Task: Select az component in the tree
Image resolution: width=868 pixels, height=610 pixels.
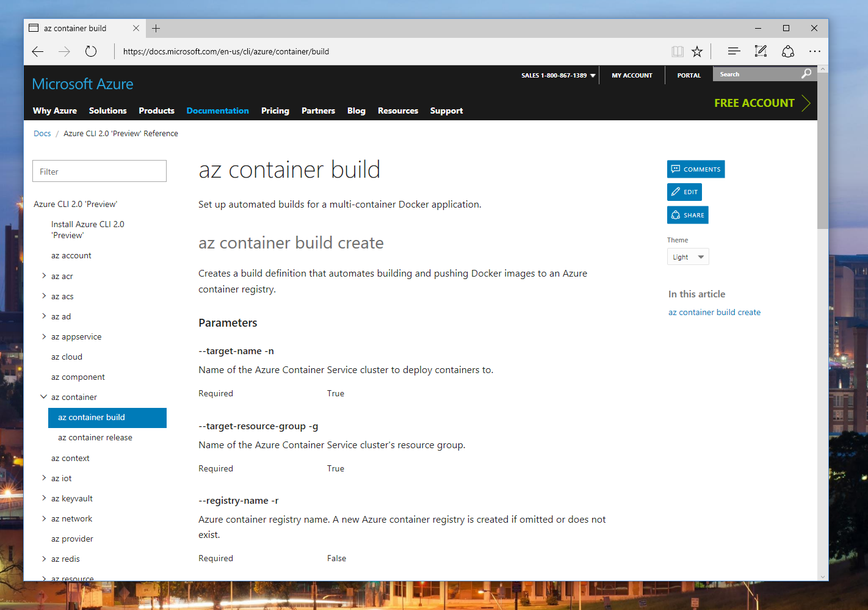Action: pos(78,377)
